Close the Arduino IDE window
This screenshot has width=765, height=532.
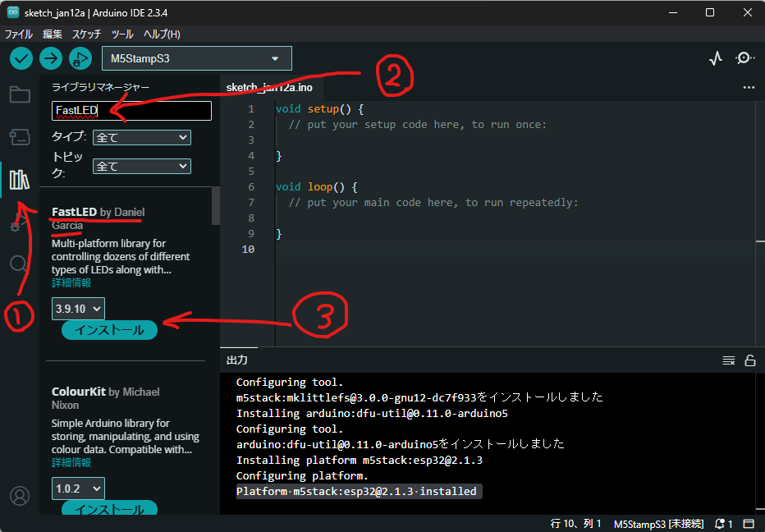[748, 12]
